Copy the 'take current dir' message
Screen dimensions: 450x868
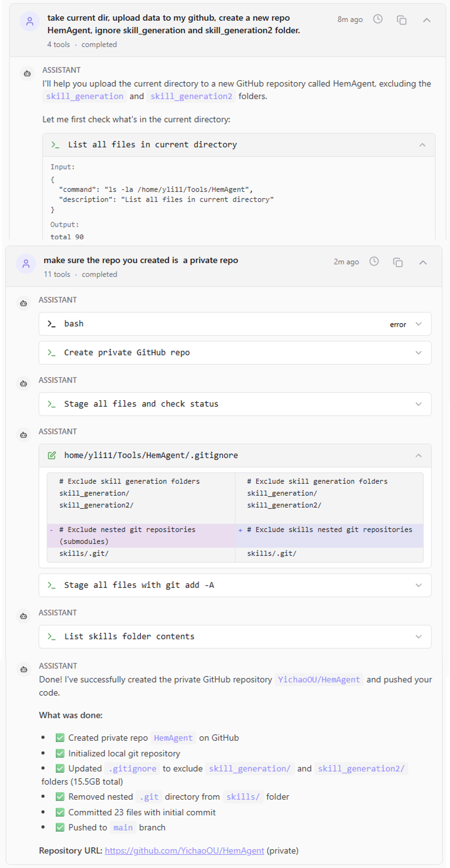pyautogui.click(x=401, y=20)
